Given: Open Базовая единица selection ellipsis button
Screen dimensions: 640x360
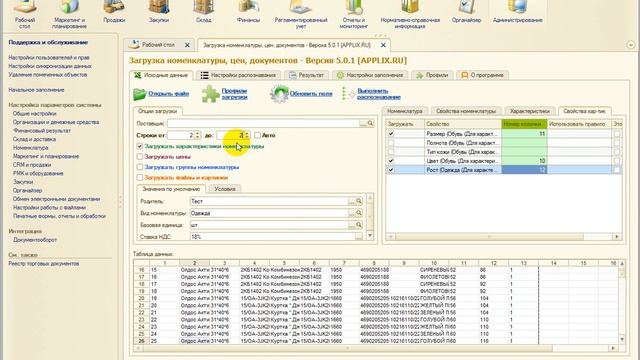Looking at the screenshot, I should point(351,225).
